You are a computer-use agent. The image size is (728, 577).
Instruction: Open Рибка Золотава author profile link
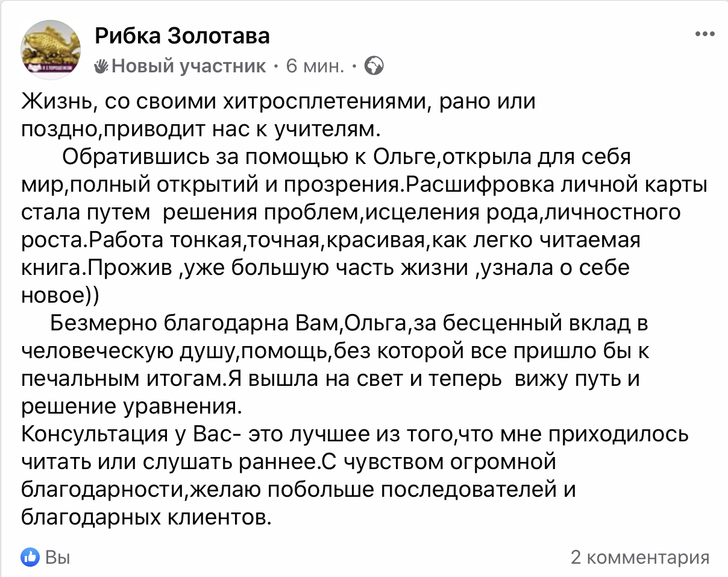point(182,36)
